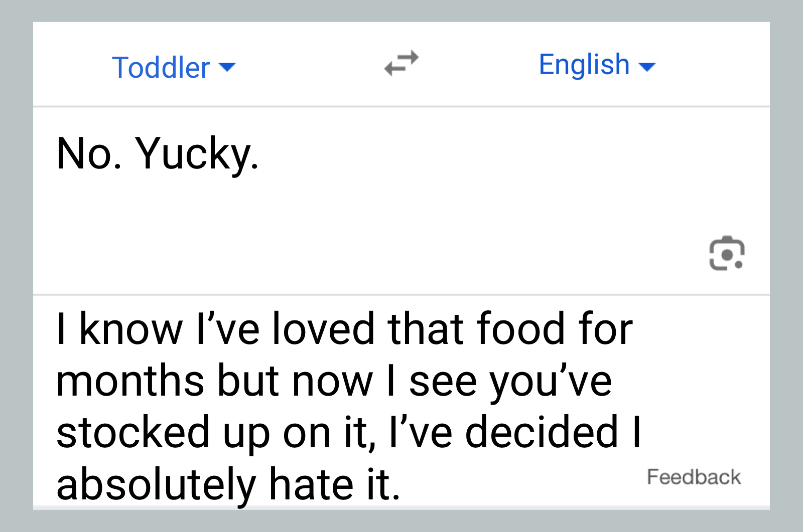The image size is (803, 532).
Task: Click the word "months" in the translation
Action: 130,381
